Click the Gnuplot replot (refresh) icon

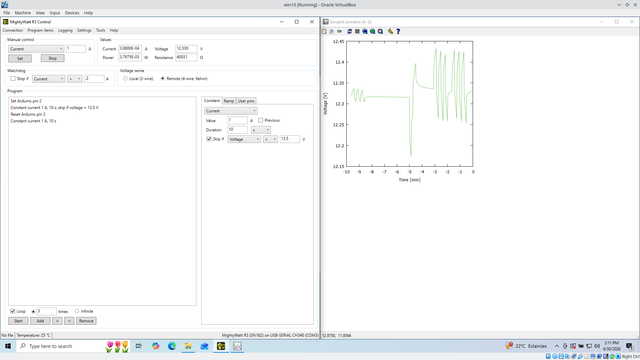tap(349, 31)
